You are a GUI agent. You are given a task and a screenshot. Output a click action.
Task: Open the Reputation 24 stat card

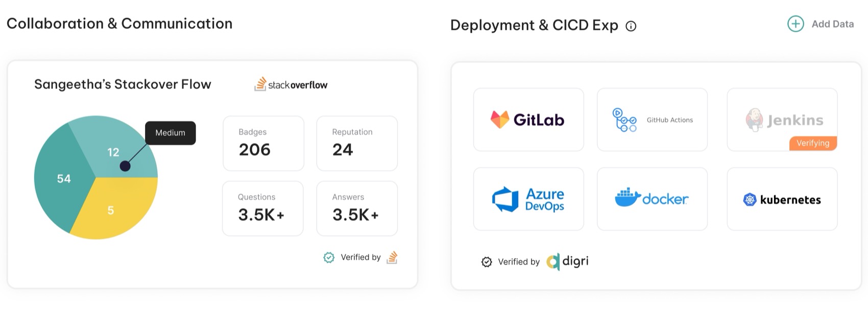click(357, 143)
